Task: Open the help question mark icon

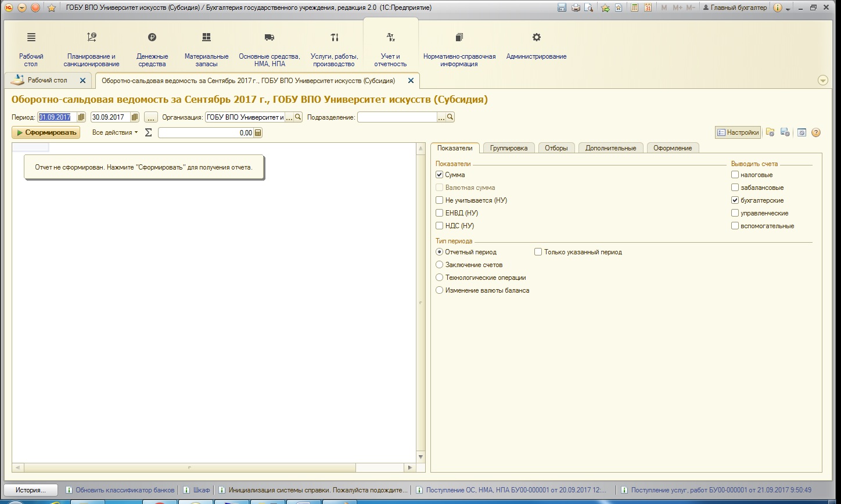Action: 816,132
